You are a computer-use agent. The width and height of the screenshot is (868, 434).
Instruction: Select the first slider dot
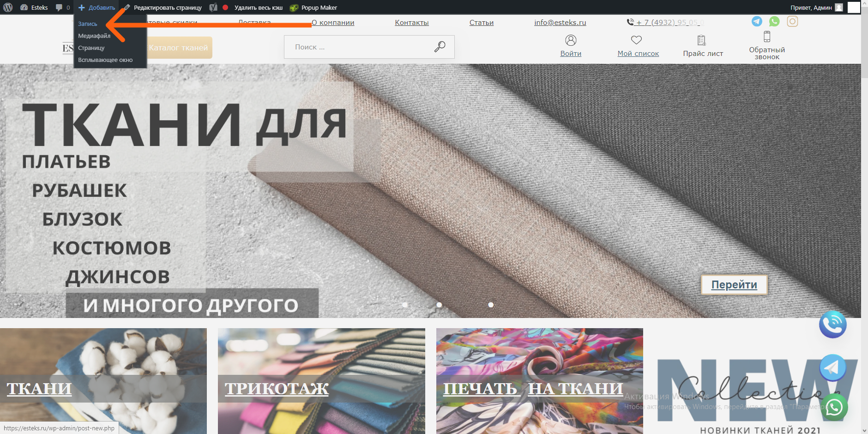point(405,305)
